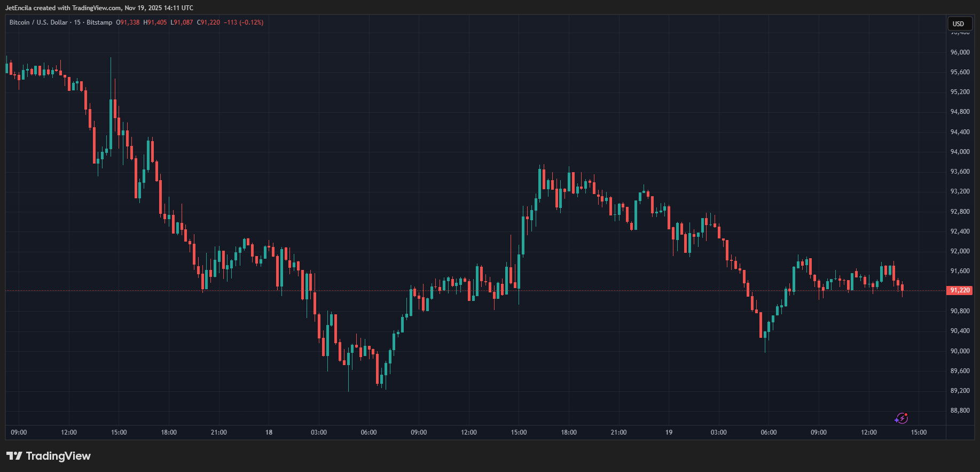Image resolution: width=980 pixels, height=472 pixels.
Task: Select the 88,800 price axis label
Action: [x=960, y=411]
